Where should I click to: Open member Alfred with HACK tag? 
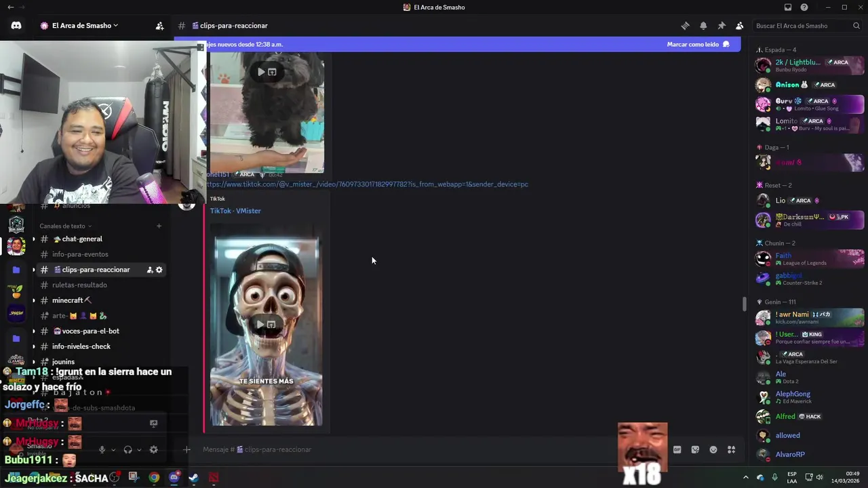810,417
